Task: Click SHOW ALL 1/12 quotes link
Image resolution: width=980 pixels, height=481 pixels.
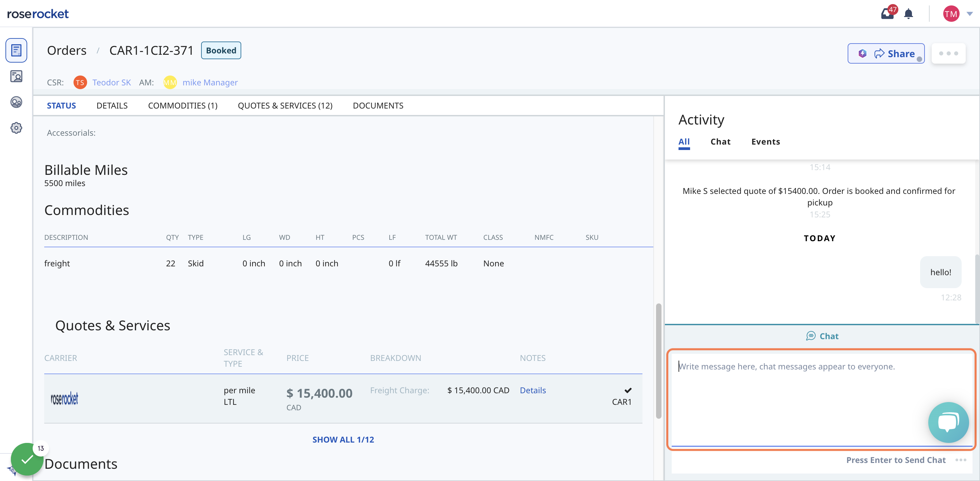Action: (x=343, y=439)
